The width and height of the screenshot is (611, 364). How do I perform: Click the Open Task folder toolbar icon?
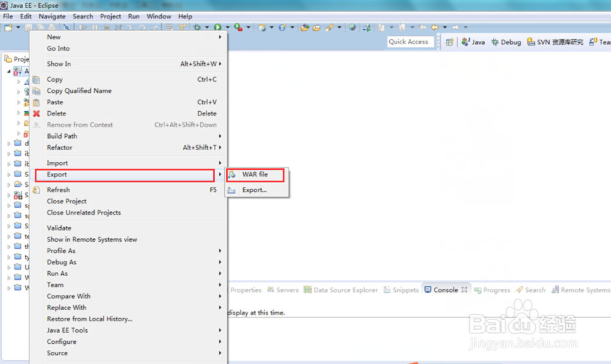coord(316,27)
